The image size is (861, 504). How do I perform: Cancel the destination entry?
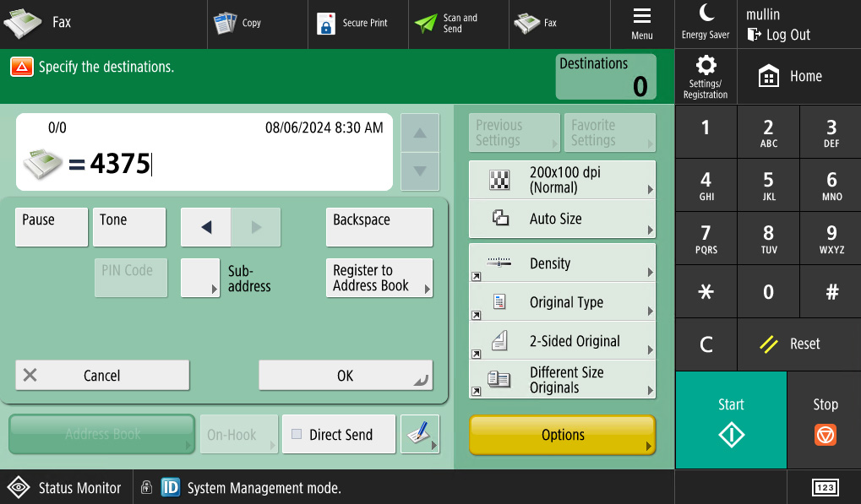(102, 375)
